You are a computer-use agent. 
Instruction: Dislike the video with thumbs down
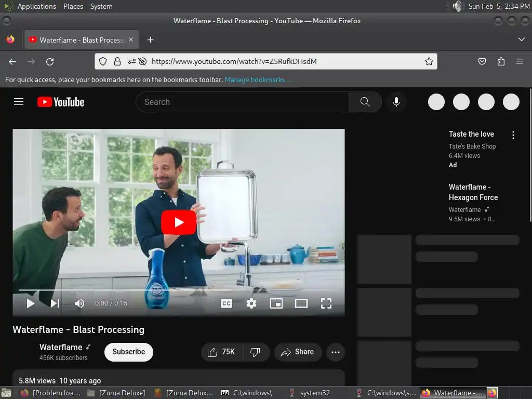(x=256, y=352)
